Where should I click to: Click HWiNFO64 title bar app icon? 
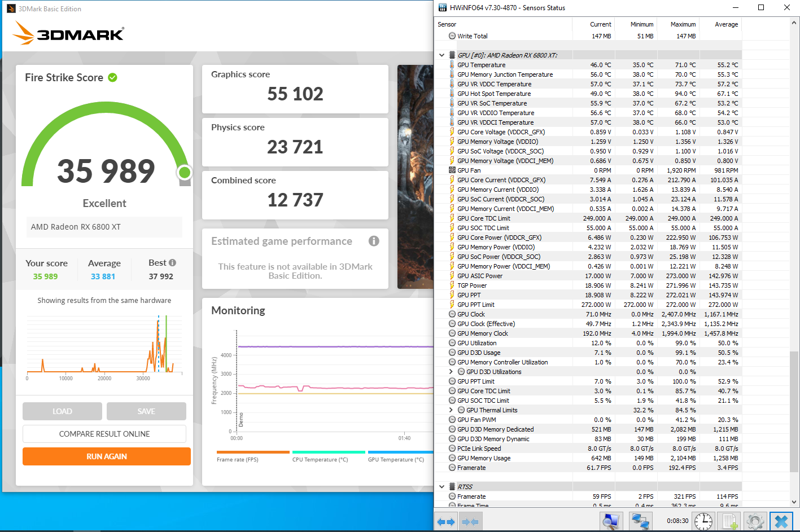[x=442, y=8]
